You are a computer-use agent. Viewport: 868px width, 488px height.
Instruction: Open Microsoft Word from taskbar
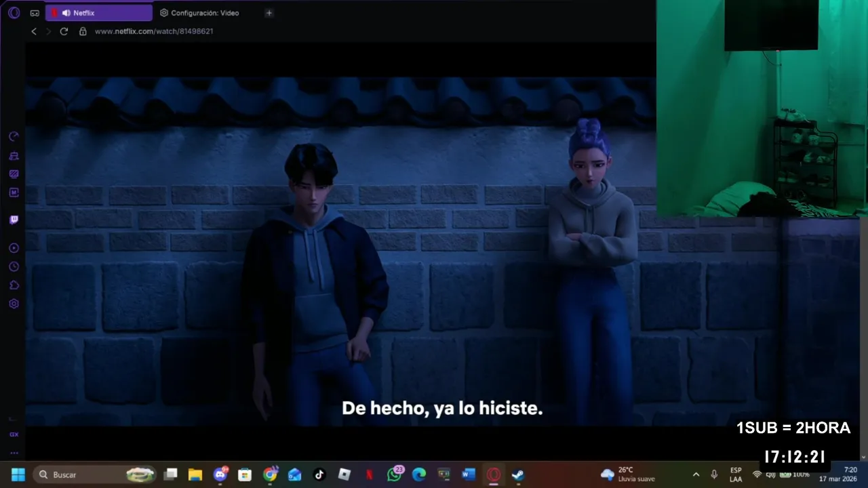tap(469, 474)
